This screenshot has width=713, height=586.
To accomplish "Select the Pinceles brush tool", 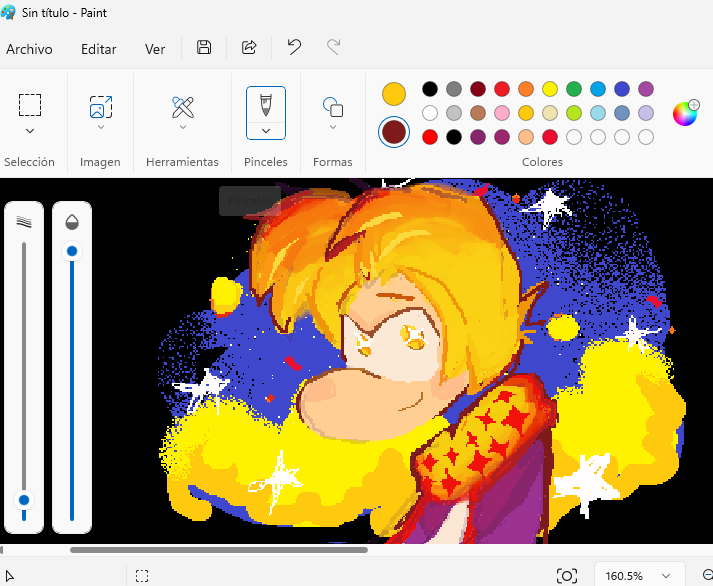I will click(266, 105).
